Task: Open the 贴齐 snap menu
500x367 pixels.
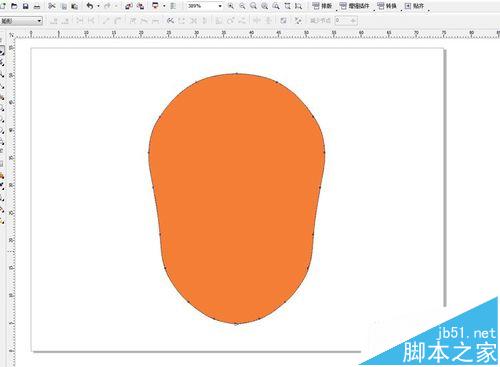Action: tap(414, 6)
